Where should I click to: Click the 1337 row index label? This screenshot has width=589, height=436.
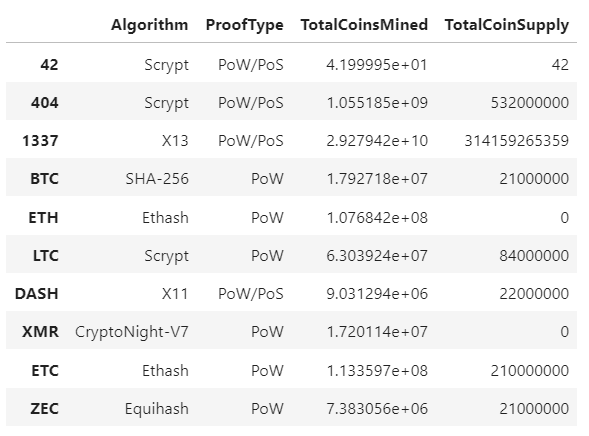tap(40, 141)
